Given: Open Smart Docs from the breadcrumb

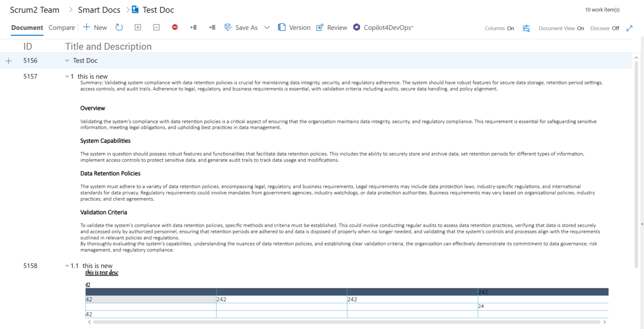Looking at the screenshot, I should 99,9.
